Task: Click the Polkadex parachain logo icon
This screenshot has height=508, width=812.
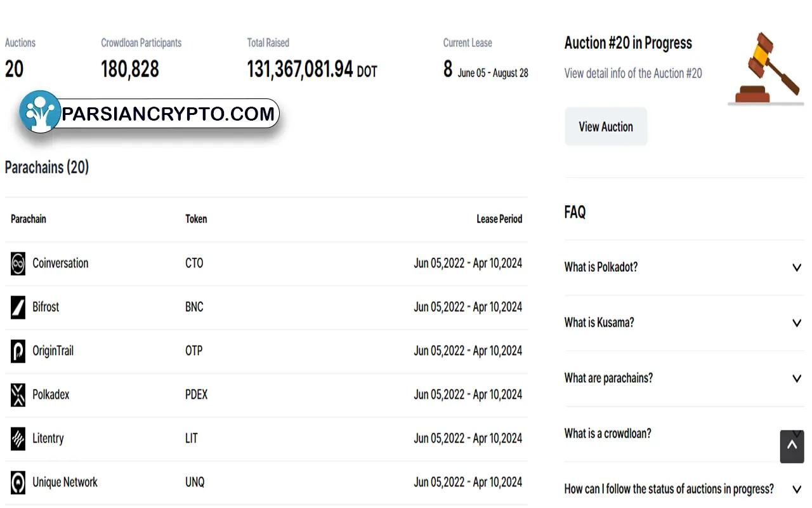Action: pos(18,395)
